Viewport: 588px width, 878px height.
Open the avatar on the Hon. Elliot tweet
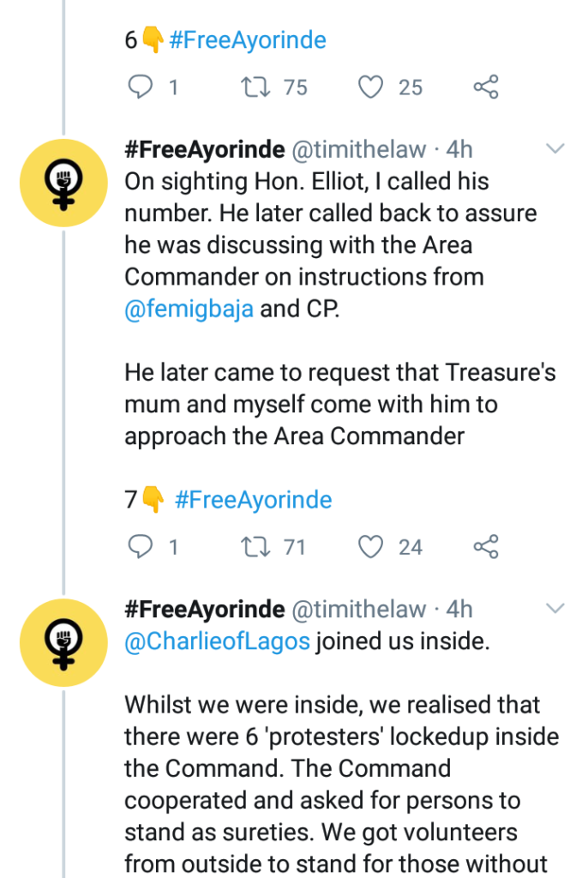coord(63,181)
